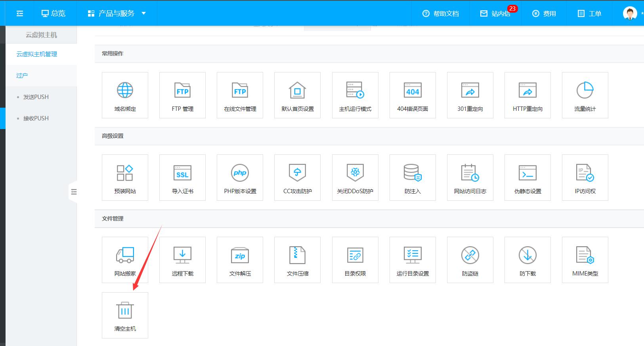Click 防盗链 icon

pos(470,255)
